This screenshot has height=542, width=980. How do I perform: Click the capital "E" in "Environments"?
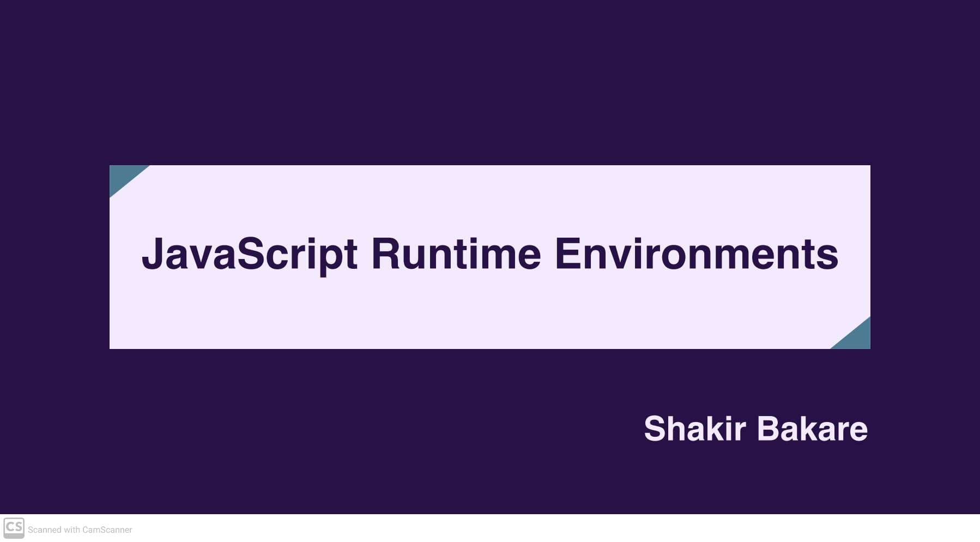click(x=567, y=254)
